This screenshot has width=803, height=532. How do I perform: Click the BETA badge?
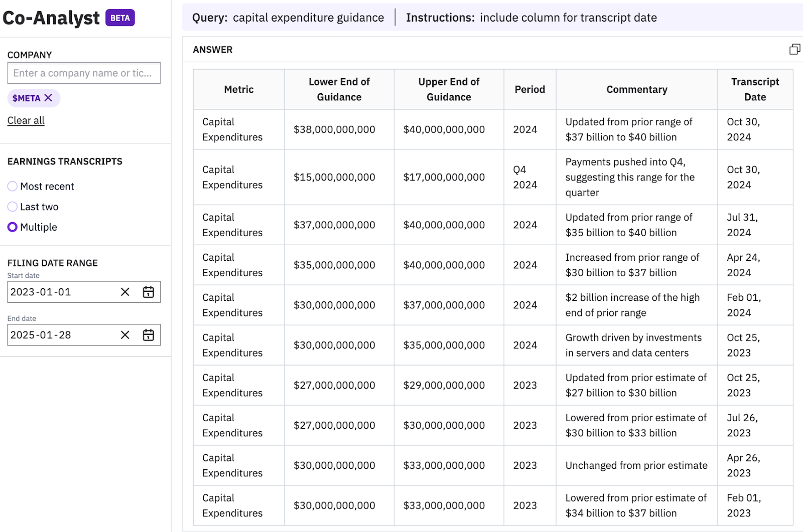[x=120, y=18]
